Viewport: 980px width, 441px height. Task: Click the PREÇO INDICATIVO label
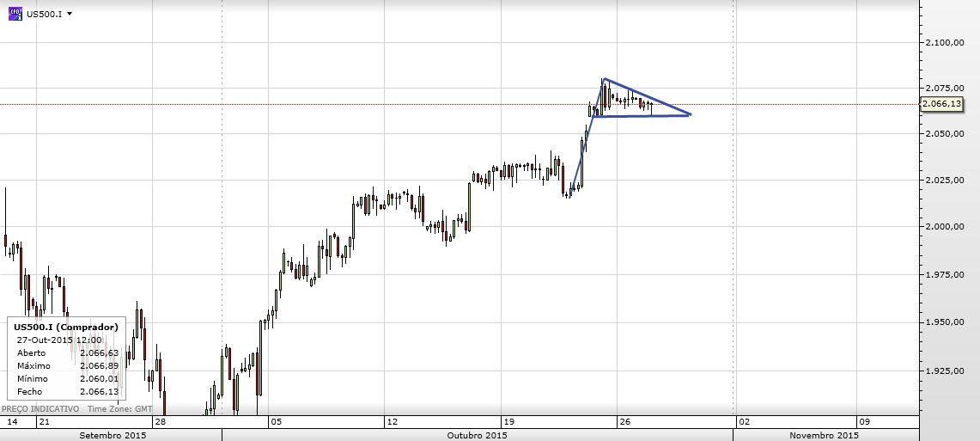[x=40, y=409]
